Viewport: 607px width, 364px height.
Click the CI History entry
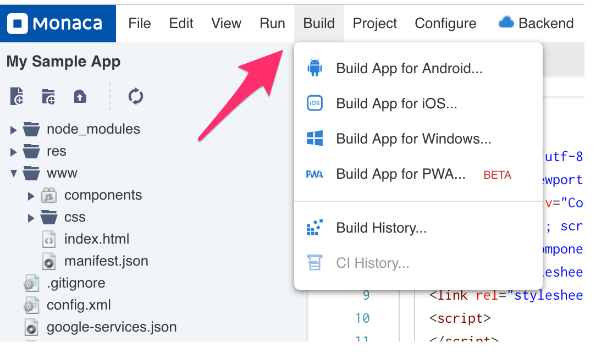(x=418, y=263)
